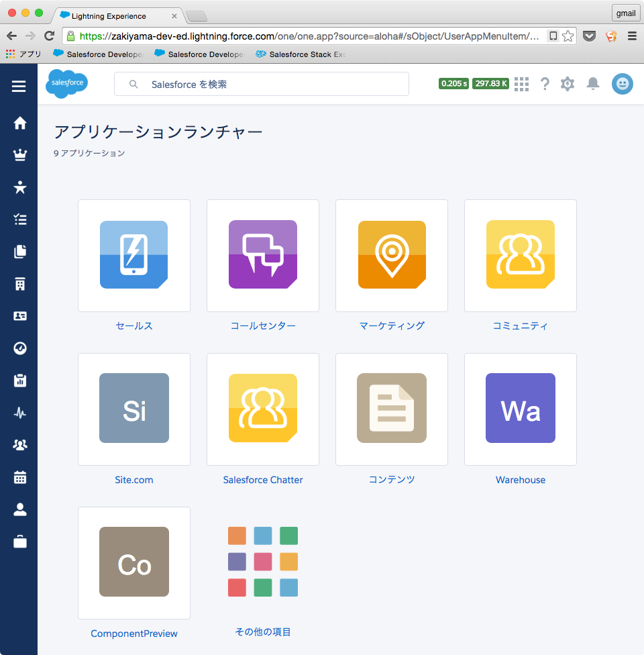Launch the マーケティング app tile

point(392,255)
